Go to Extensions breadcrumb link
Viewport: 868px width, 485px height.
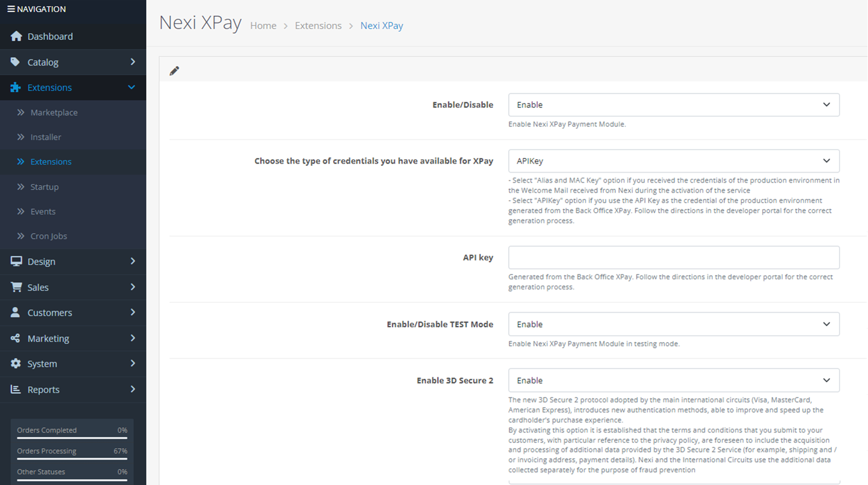318,25
